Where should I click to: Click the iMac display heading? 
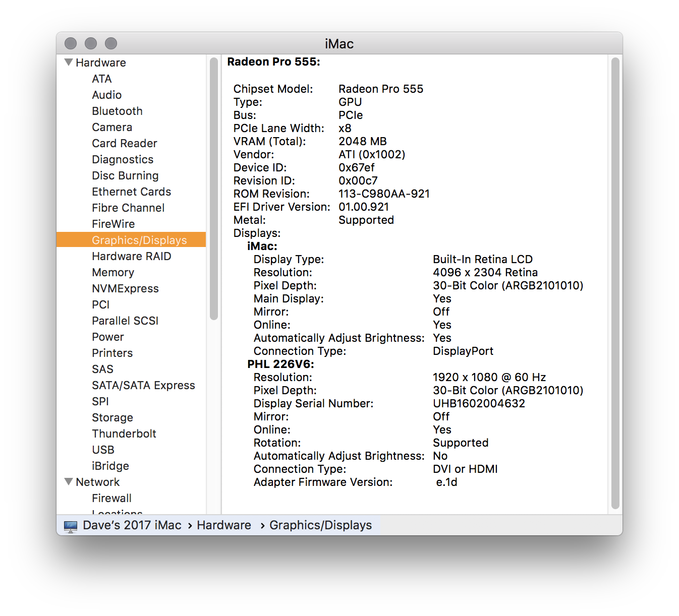pos(262,246)
